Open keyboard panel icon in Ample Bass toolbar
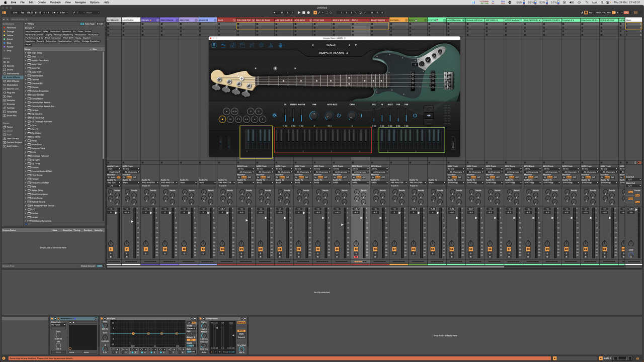This screenshot has height=362, width=644. (214, 45)
